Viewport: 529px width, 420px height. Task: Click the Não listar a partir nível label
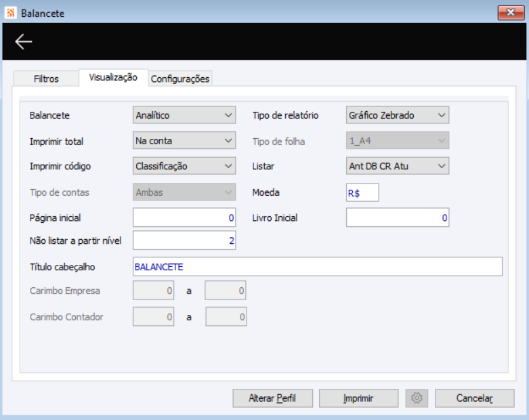76,240
